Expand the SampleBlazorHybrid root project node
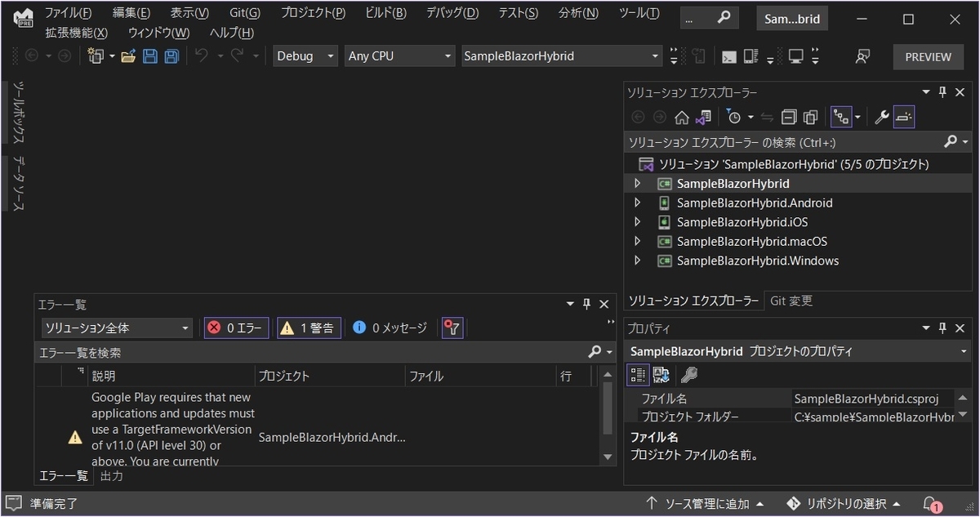Viewport: 980px width, 517px height. click(x=638, y=184)
